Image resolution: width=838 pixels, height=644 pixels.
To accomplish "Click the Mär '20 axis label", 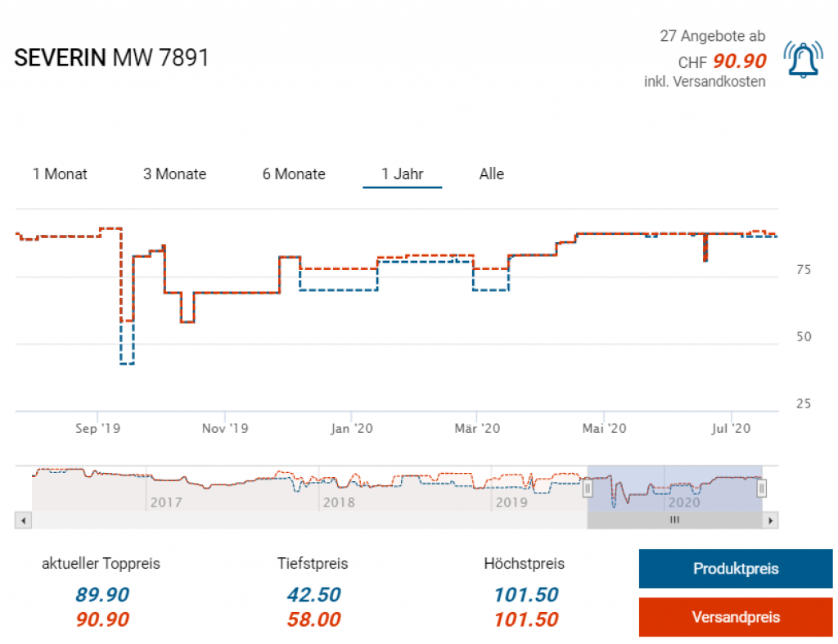I will point(477,428).
